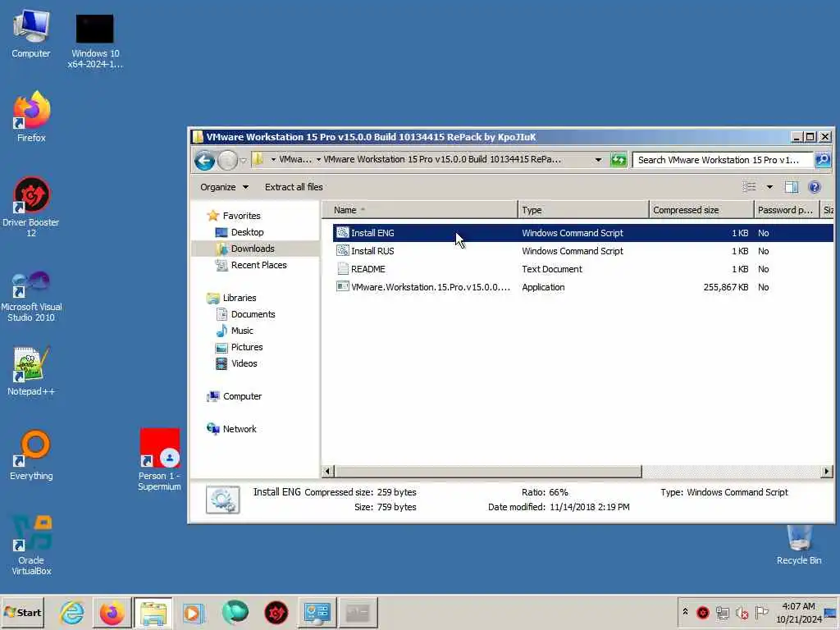Select Computer in navigation pane
This screenshot has width=840, height=630.
[242, 396]
